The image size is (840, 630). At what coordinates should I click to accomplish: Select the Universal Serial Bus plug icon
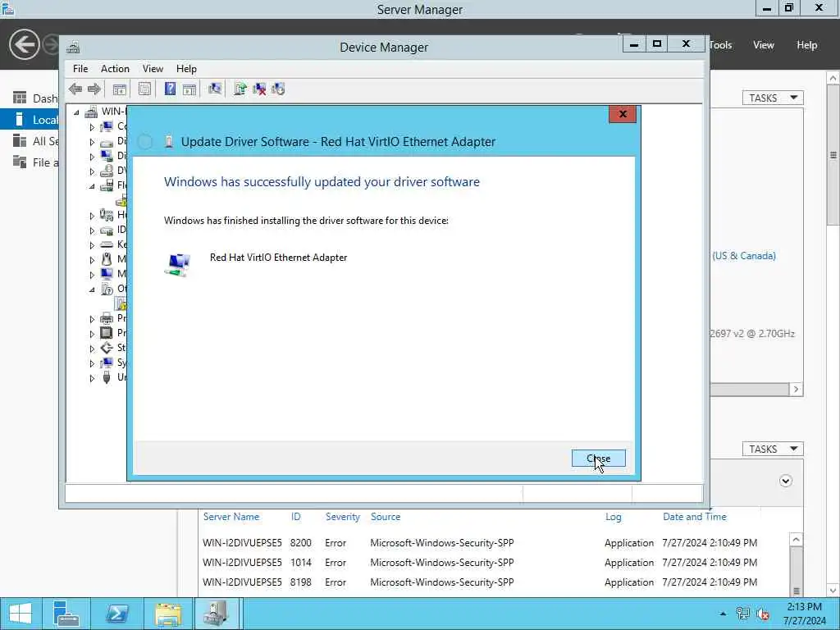coord(107,377)
